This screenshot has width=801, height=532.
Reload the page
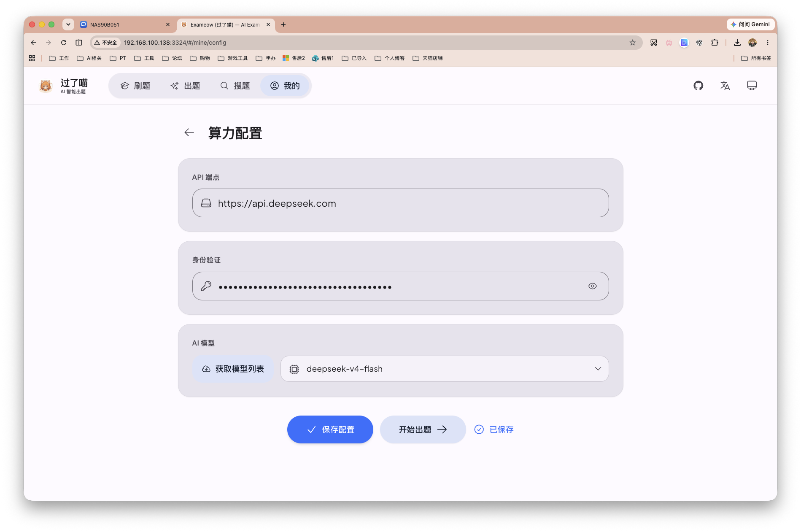[64, 43]
